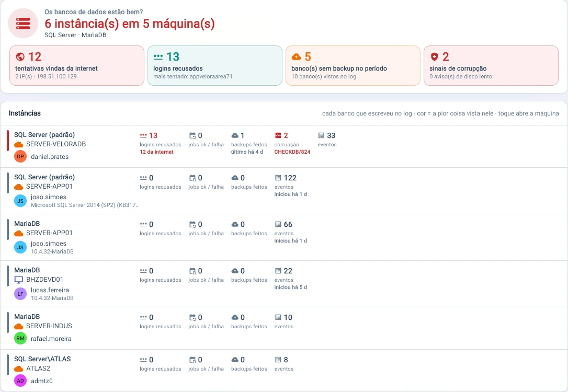
Task: Click the shield icon beside 2
Action: 434,57
